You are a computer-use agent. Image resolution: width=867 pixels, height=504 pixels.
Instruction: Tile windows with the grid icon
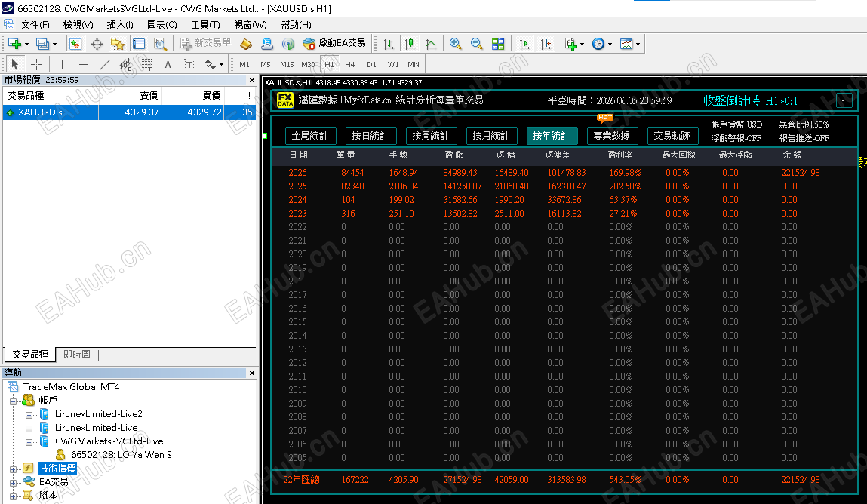coord(498,44)
